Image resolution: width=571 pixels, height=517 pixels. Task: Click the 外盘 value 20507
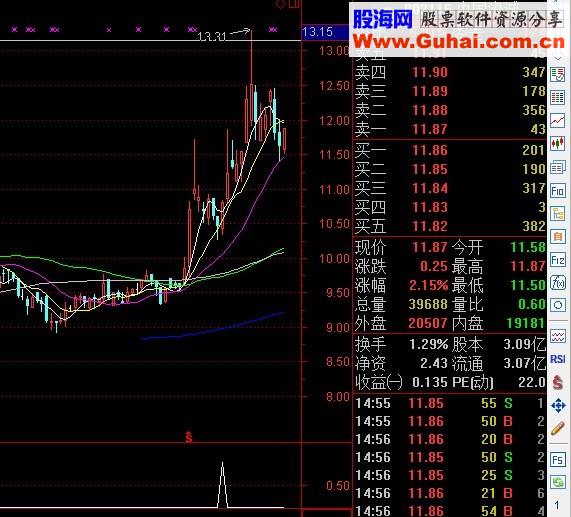click(x=428, y=323)
